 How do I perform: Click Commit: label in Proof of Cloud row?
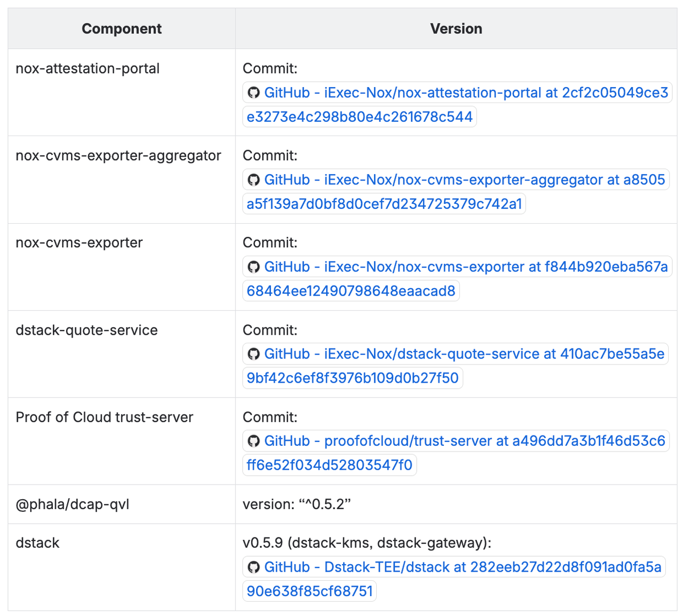click(270, 417)
